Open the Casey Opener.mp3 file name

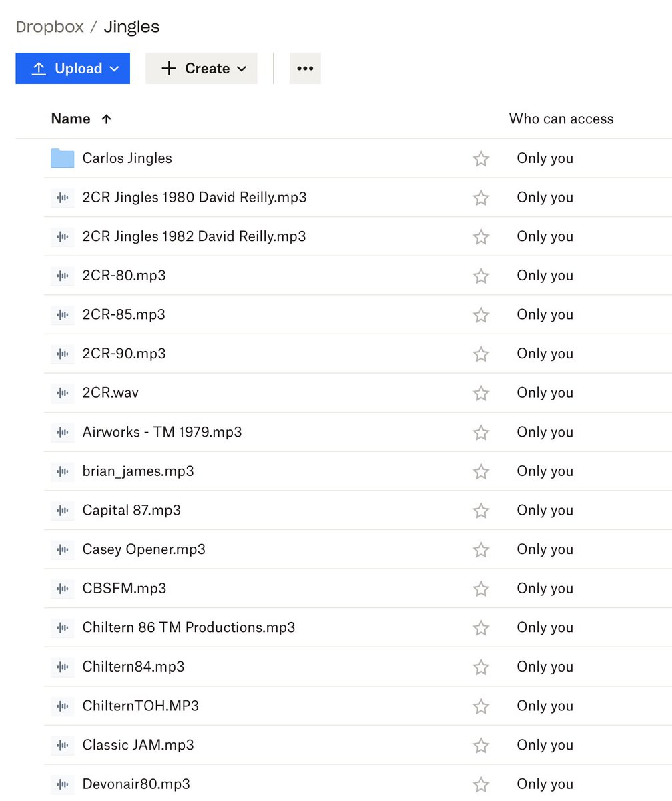[143, 549]
